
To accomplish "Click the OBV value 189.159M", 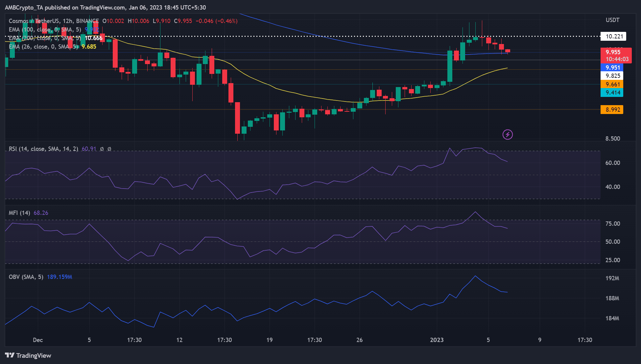I will coord(59,277).
